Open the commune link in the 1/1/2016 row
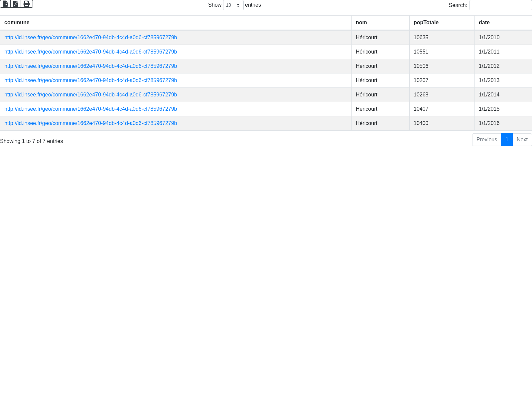Viewport: 532px width, 399px height. pyautogui.click(x=90, y=123)
